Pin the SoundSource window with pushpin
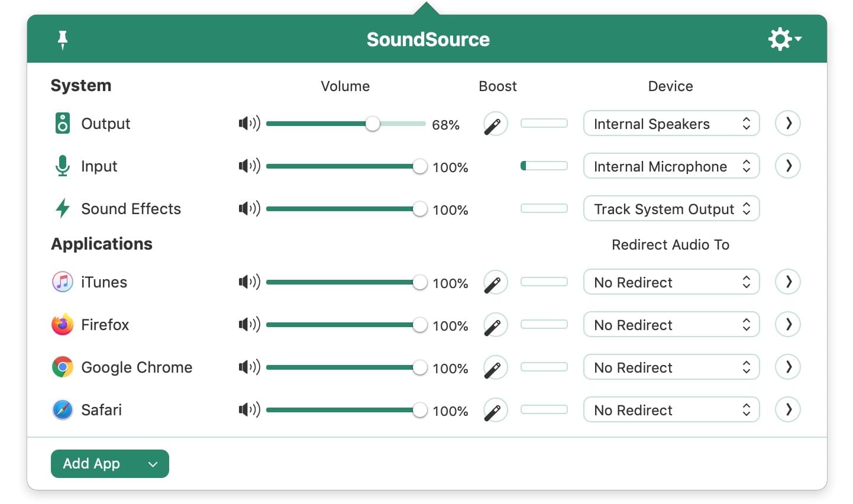 tap(63, 40)
